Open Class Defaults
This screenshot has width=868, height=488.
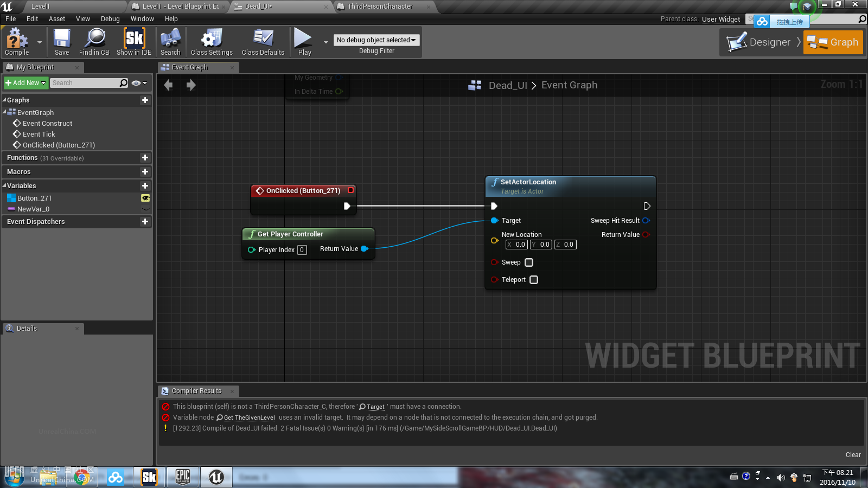tap(263, 42)
